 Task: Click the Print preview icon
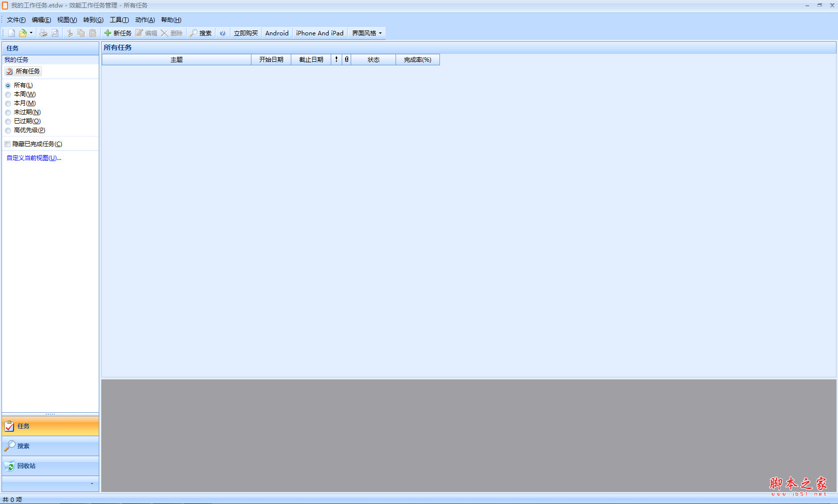pos(55,33)
